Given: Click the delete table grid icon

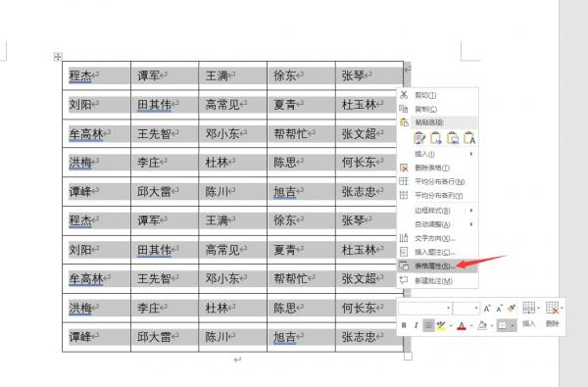Looking at the screenshot, I should coord(553,308).
